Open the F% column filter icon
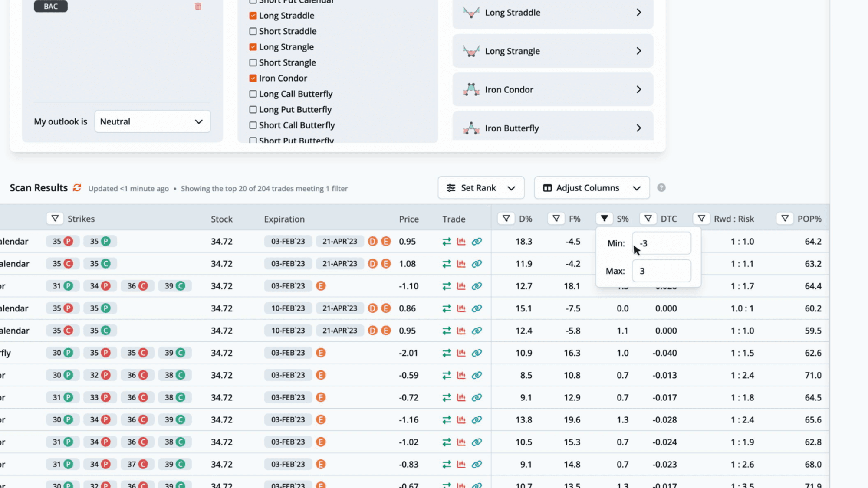Viewport: 868px width, 488px height. [x=556, y=219]
